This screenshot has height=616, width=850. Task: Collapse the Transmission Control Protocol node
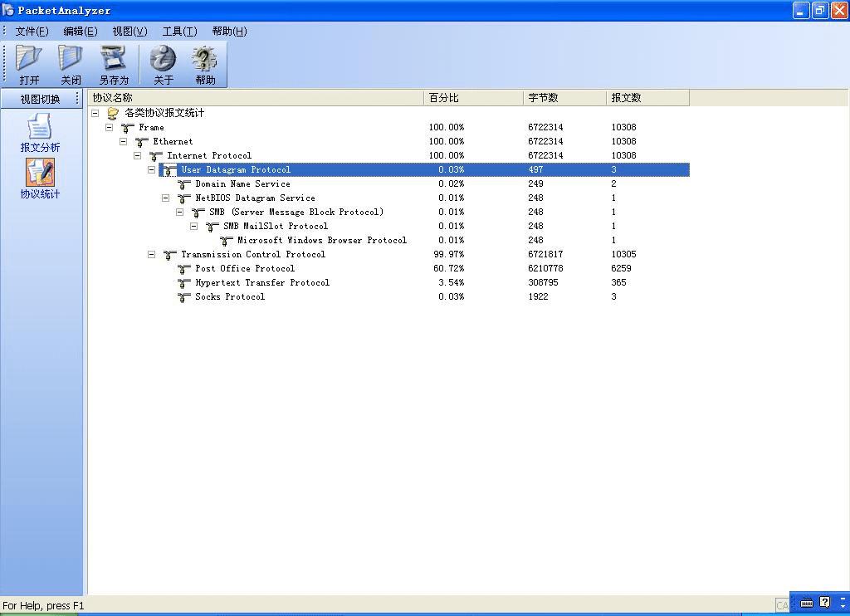coord(151,254)
